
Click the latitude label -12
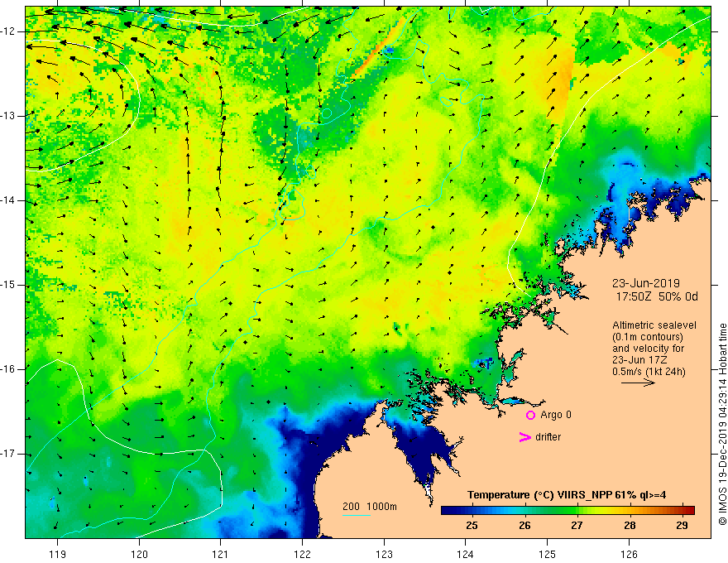tap(8, 31)
